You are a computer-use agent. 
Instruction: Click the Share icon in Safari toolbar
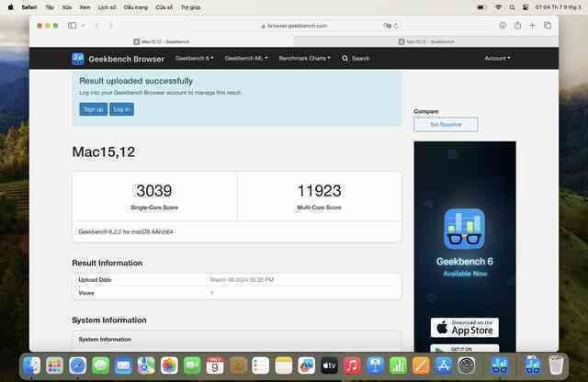[517, 26]
